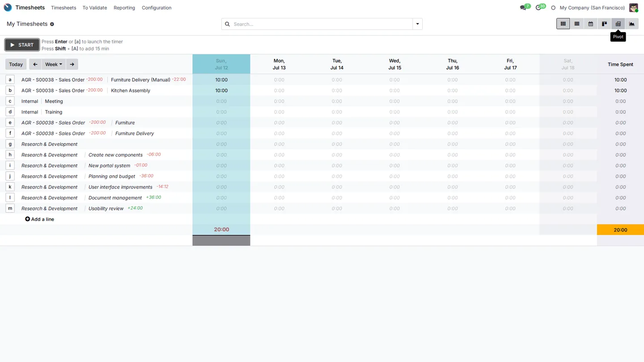Switch to List view
This screenshot has height=362, width=644.
577,24
